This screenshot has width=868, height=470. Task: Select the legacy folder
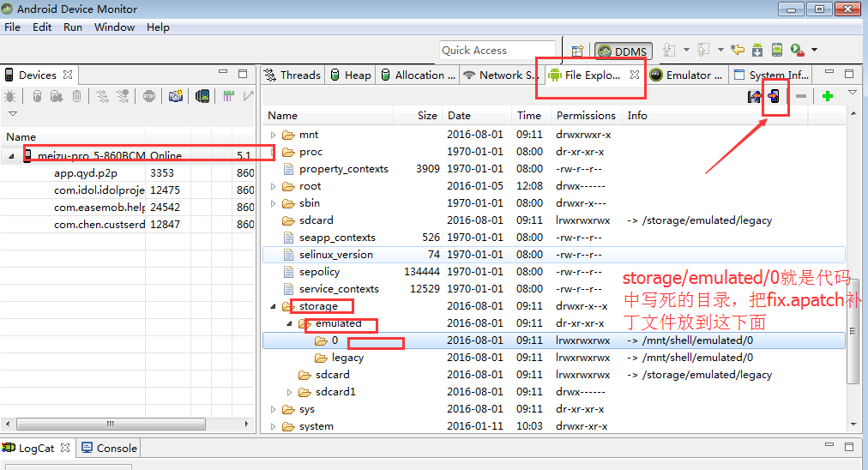(x=347, y=358)
